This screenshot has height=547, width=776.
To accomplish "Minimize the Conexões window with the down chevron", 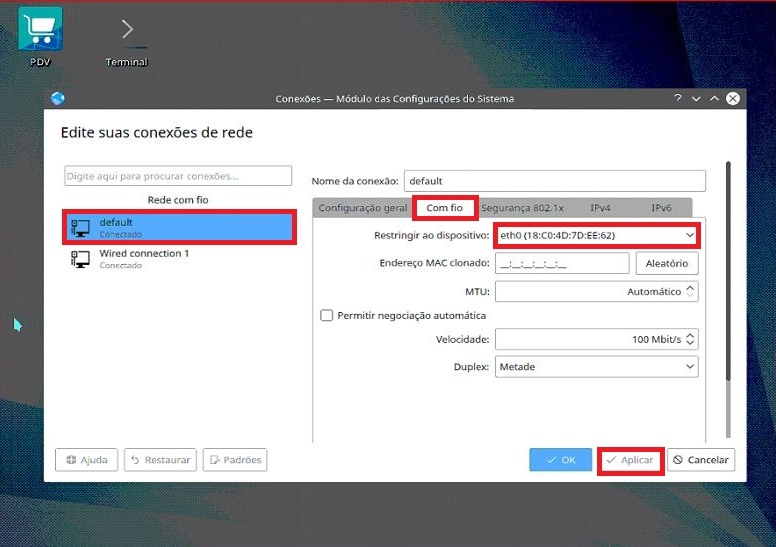I will [696, 99].
